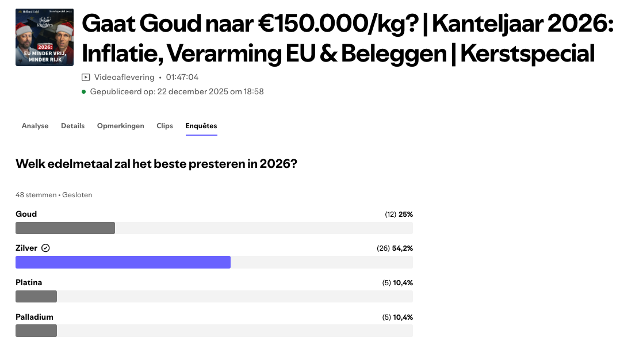The height and width of the screenshot is (364, 624).
Task: Select the Palladium option label
Action: pyautogui.click(x=35, y=317)
